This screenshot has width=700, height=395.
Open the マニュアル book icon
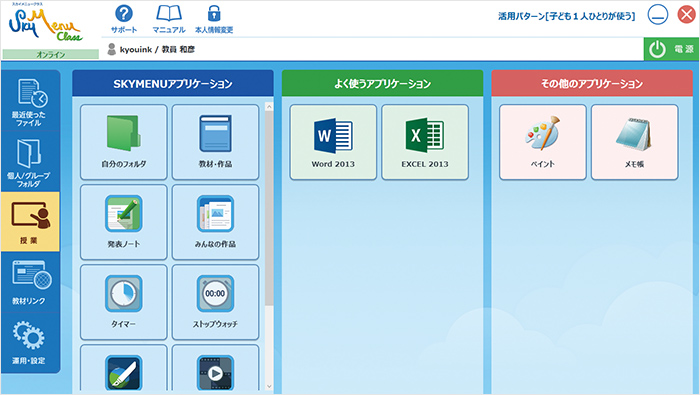click(169, 19)
